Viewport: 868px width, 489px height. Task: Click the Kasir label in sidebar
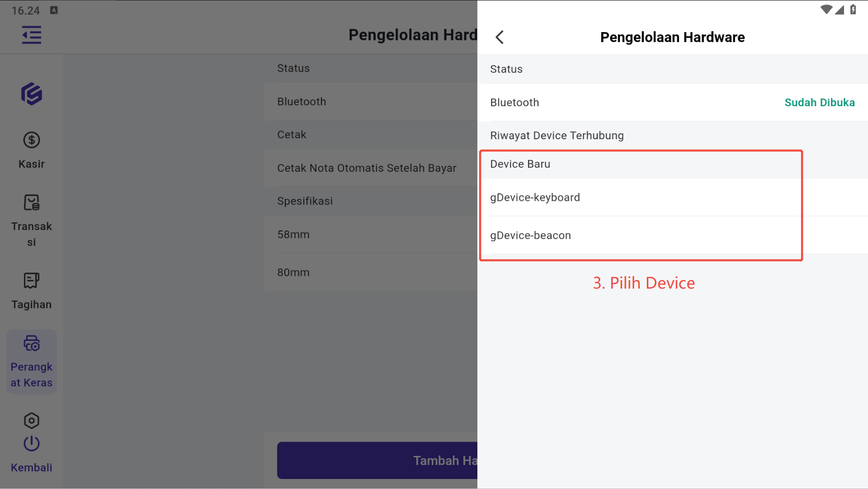tap(32, 164)
